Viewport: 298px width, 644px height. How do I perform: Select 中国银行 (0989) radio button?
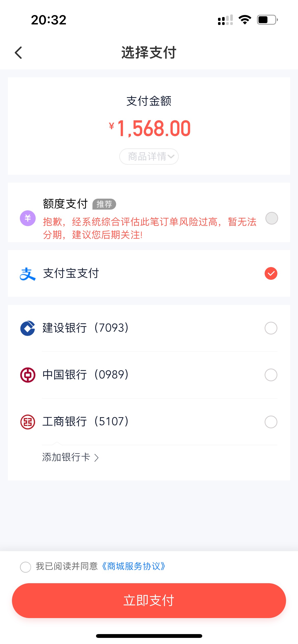(271, 375)
